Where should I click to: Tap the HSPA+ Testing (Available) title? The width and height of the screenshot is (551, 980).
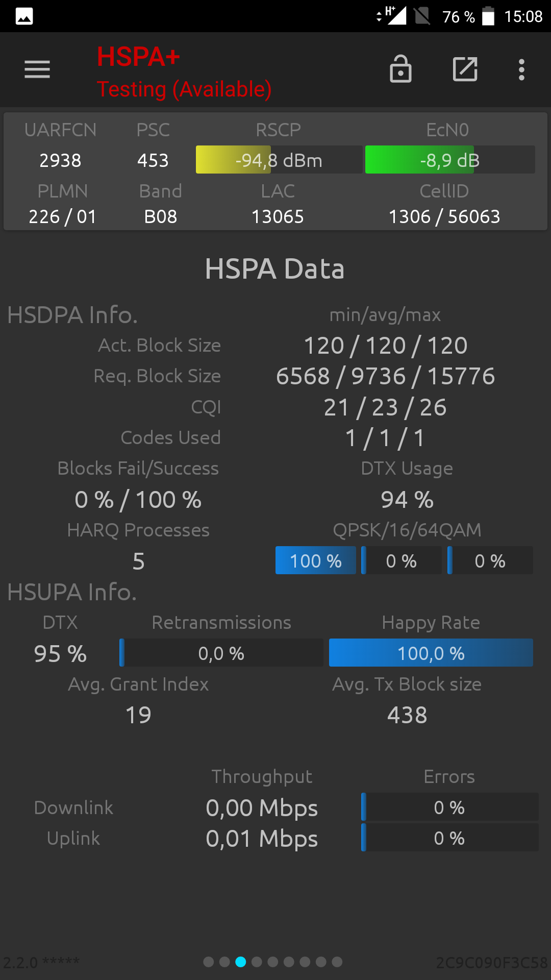[184, 72]
